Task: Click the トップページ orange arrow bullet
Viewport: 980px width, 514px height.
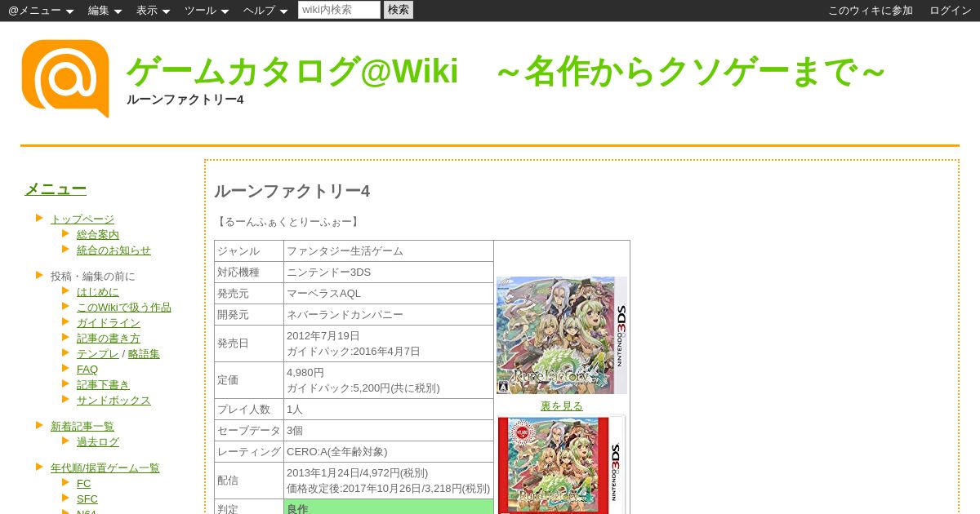Action: pyautogui.click(x=39, y=218)
